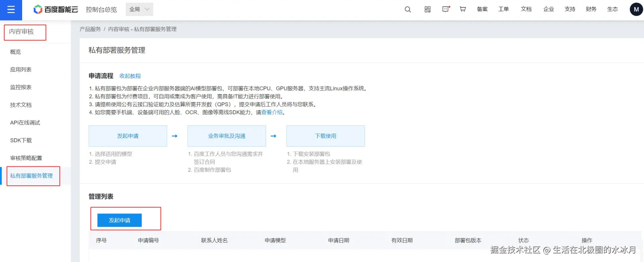Follow the 查看介绍 link

[272, 113]
